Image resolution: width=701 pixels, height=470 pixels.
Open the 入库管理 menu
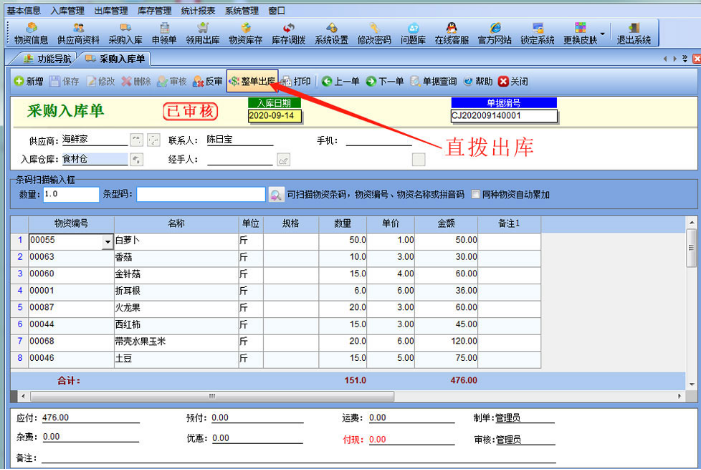[x=68, y=10]
